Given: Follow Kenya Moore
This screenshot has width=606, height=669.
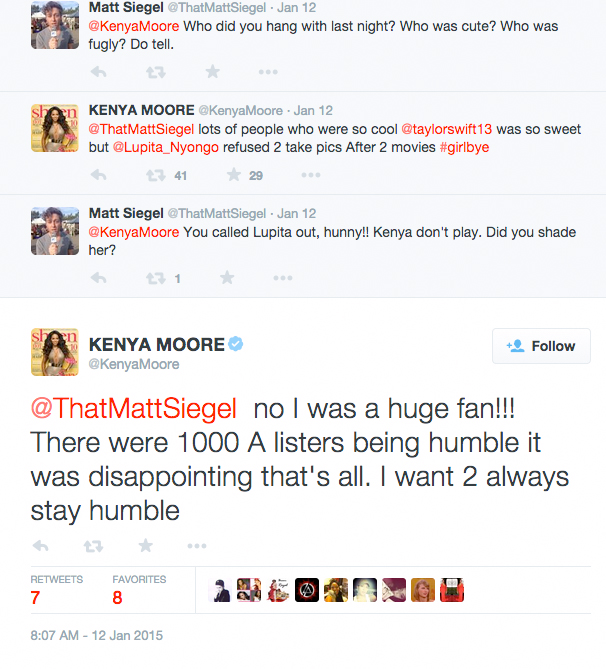Looking at the screenshot, I should pyautogui.click(x=541, y=346).
